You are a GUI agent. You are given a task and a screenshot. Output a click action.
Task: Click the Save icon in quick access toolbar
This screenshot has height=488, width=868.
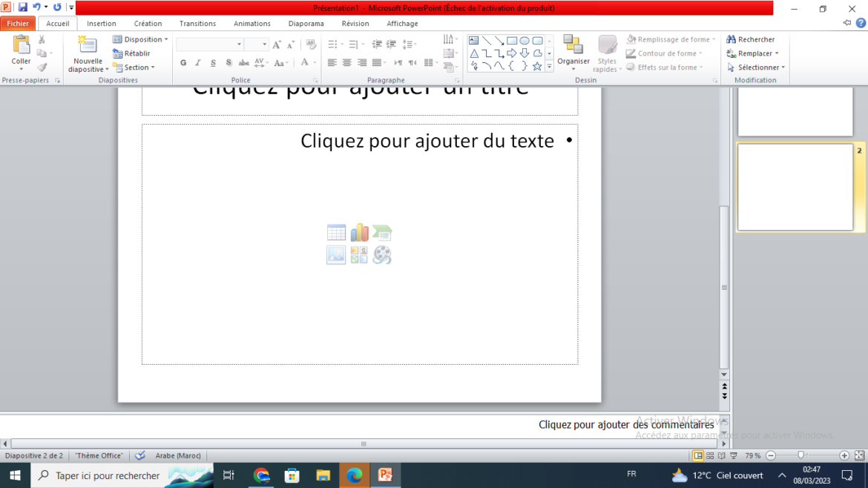pyautogui.click(x=23, y=7)
